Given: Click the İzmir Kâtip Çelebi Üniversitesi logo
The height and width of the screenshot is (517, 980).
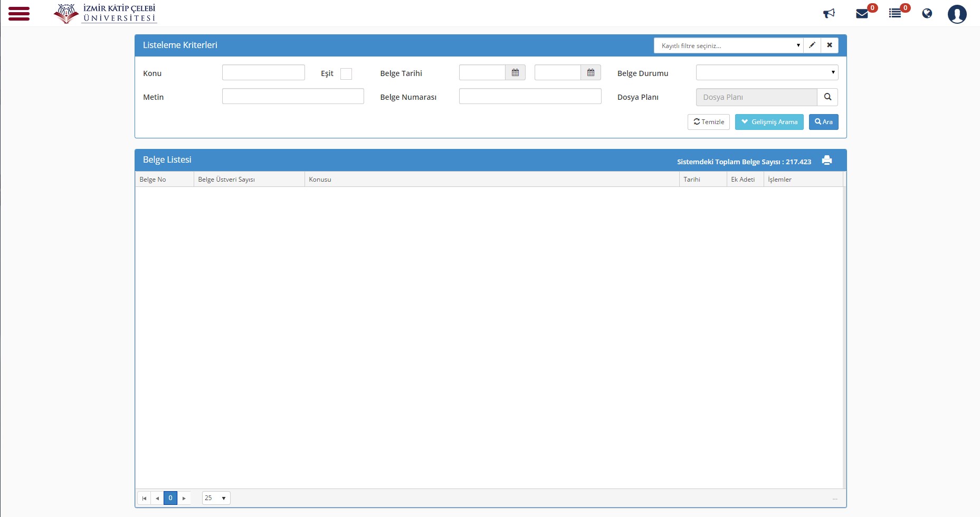Looking at the screenshot, I should (105, 13).
